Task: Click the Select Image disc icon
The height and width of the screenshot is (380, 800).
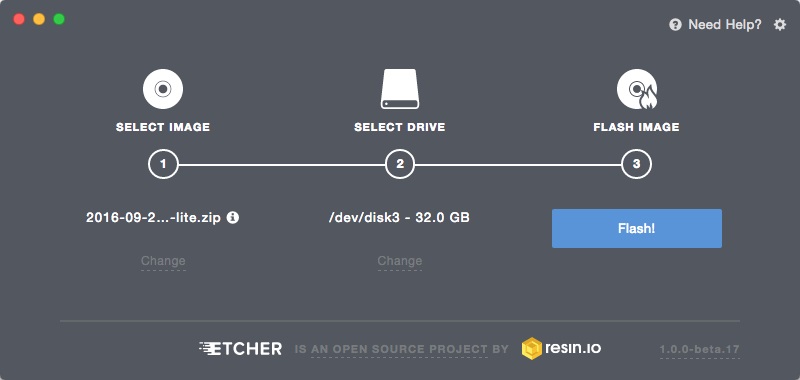Action: 163,89
